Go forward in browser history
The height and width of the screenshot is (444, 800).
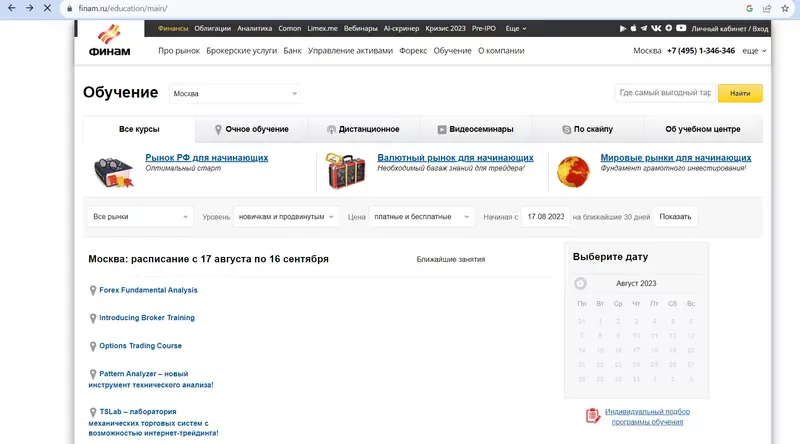pos(30,8)
